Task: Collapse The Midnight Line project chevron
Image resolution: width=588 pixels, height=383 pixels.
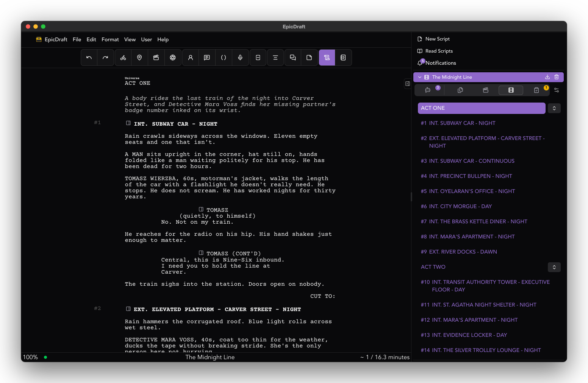Action: (420, 77)
